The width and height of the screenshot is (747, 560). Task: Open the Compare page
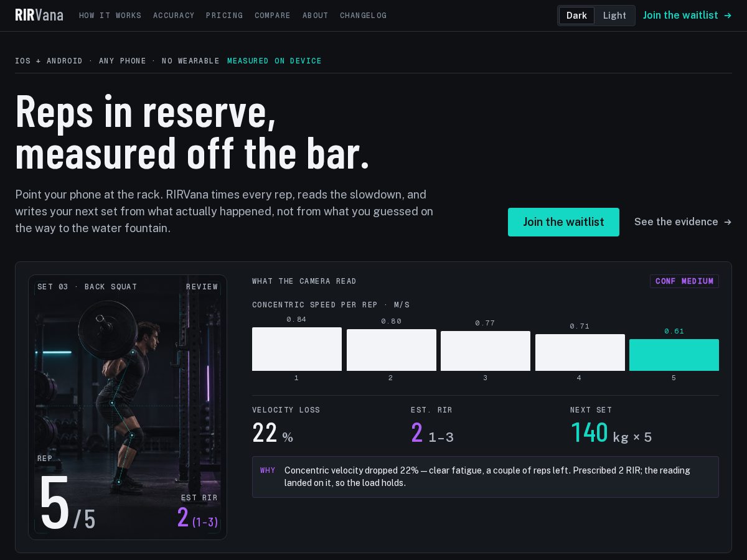click(x=273, y=16)
